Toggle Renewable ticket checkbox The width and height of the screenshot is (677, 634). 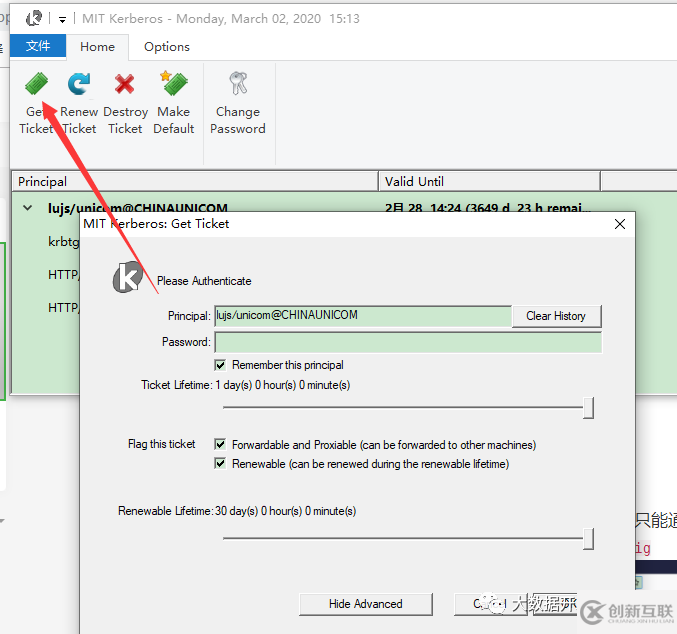(220, 463)
